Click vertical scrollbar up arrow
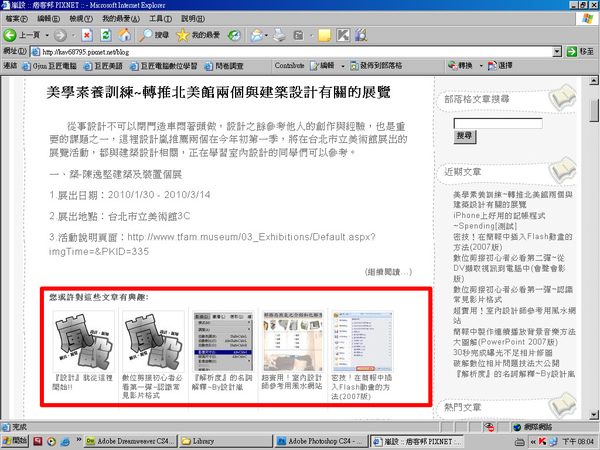The width and height of the screenshot is (600, 450). pos(593,80)
